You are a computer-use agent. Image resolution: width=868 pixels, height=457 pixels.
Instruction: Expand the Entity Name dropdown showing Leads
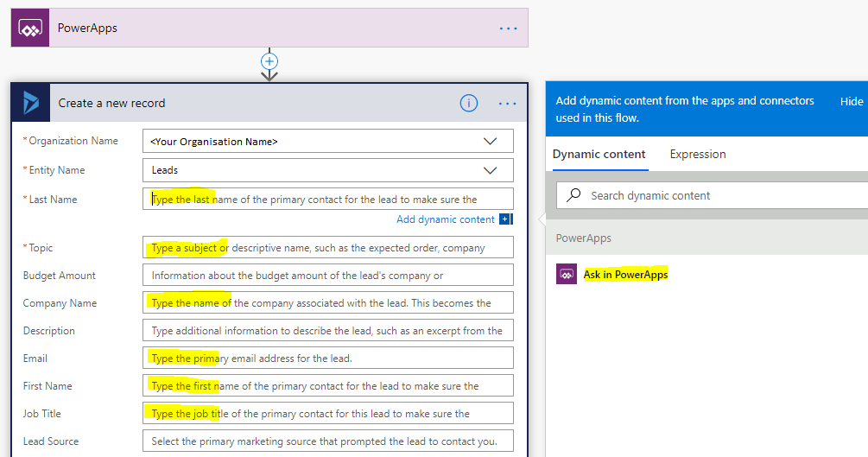pos(490,170)
